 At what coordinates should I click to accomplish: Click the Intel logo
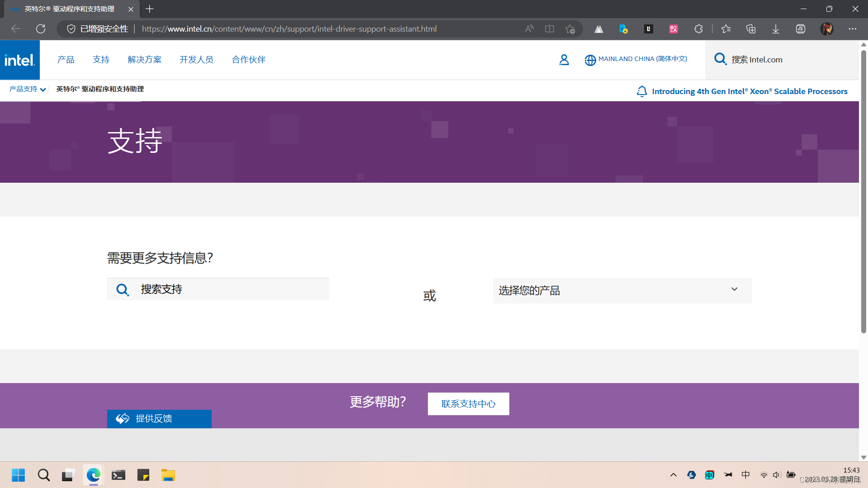tap(20, 60)
